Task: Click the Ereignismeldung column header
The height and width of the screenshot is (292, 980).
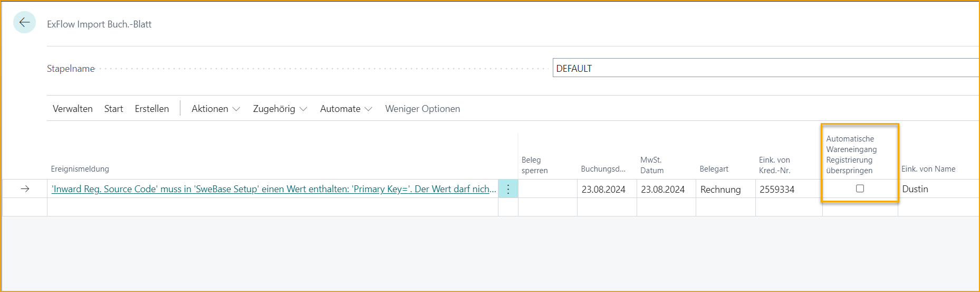Action: pyautogui.click(x=80, y=169)
